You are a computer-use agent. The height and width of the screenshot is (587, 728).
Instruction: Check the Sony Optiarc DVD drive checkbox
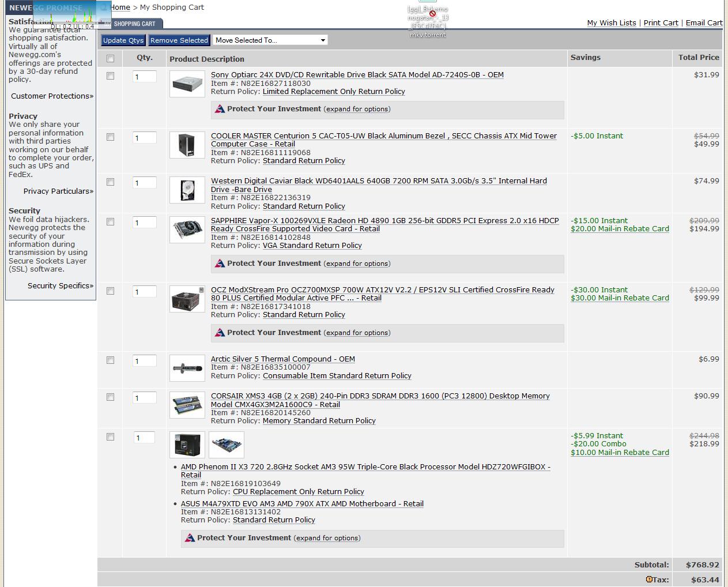click(x=111, y=76)
